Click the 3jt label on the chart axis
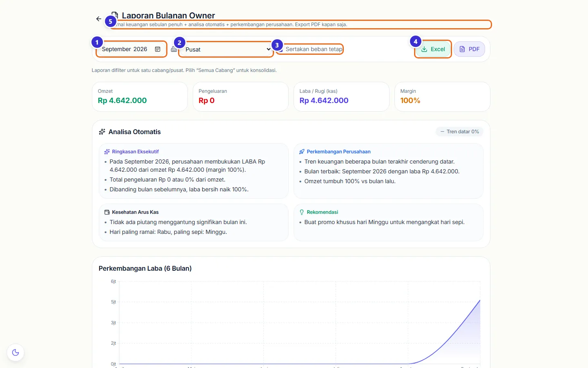 tap(114, 323)
